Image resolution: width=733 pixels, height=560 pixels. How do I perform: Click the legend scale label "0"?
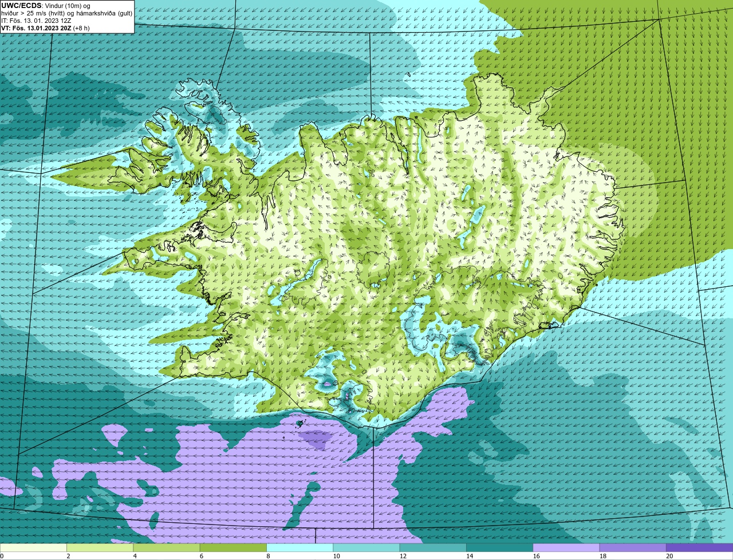2,556
